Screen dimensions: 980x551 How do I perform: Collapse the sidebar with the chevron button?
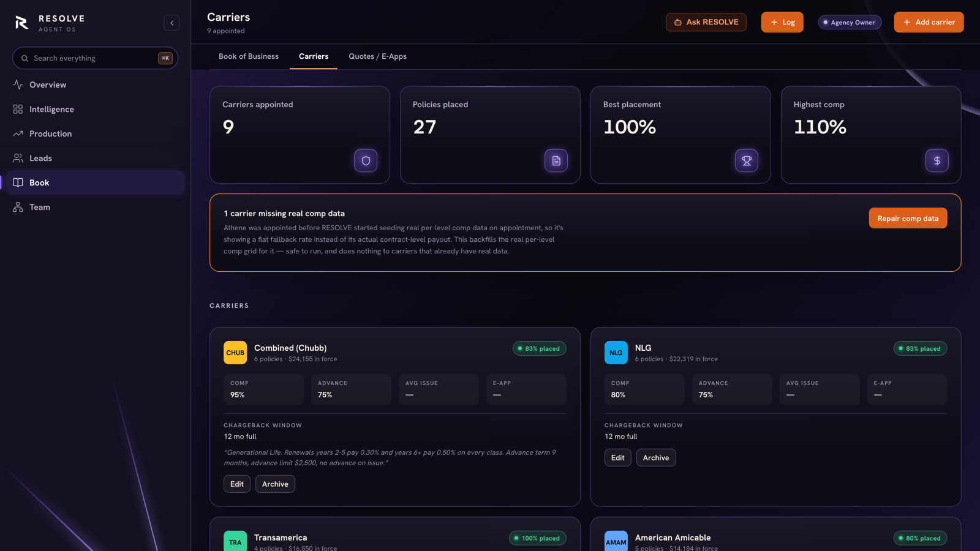pos(171,23)
